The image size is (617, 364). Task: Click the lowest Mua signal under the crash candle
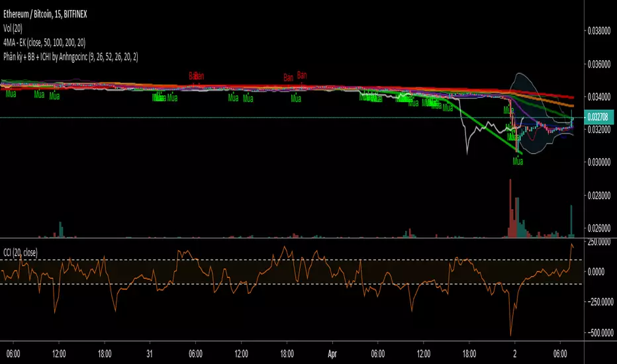(518, 161)
